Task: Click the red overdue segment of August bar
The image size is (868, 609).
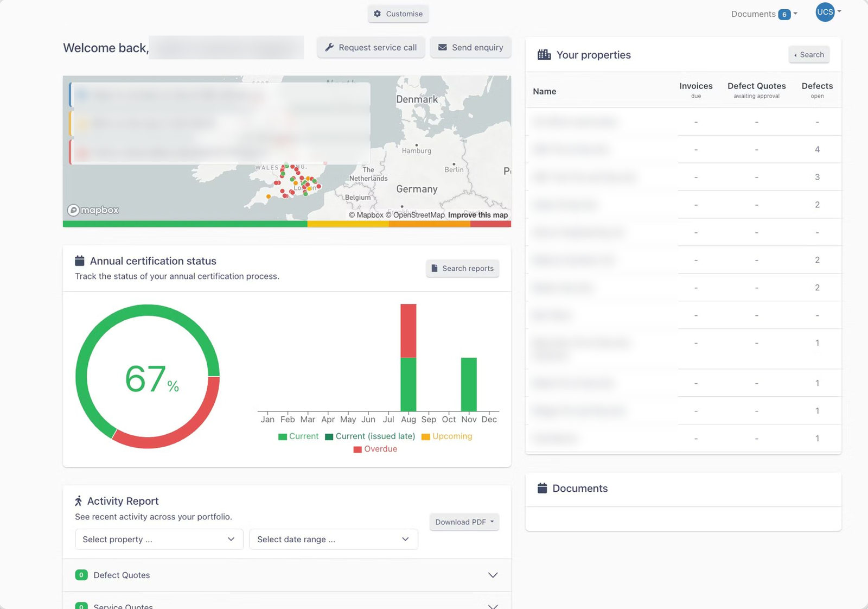Action: 409,331
